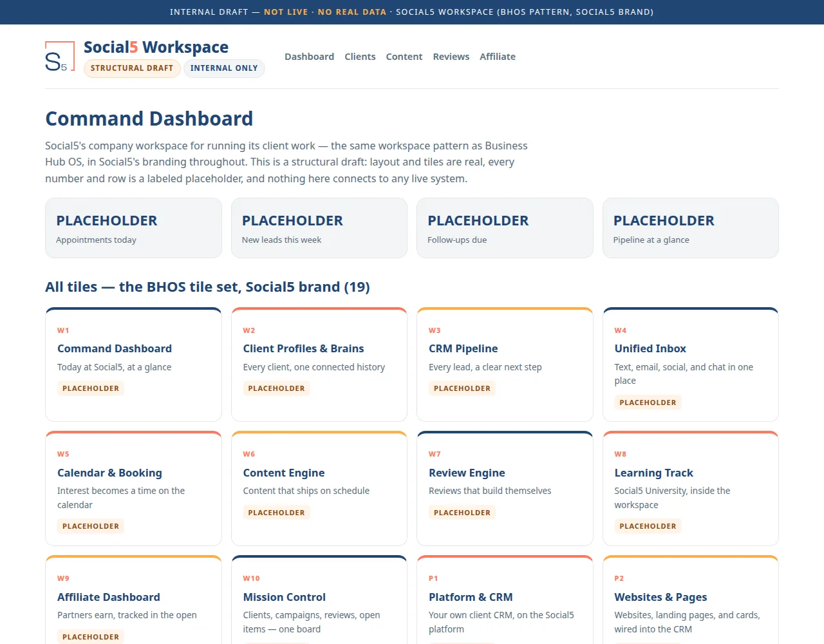Open the Client Profiles & Brains tile
Screen dimensions: 824x644
[319, 365]
